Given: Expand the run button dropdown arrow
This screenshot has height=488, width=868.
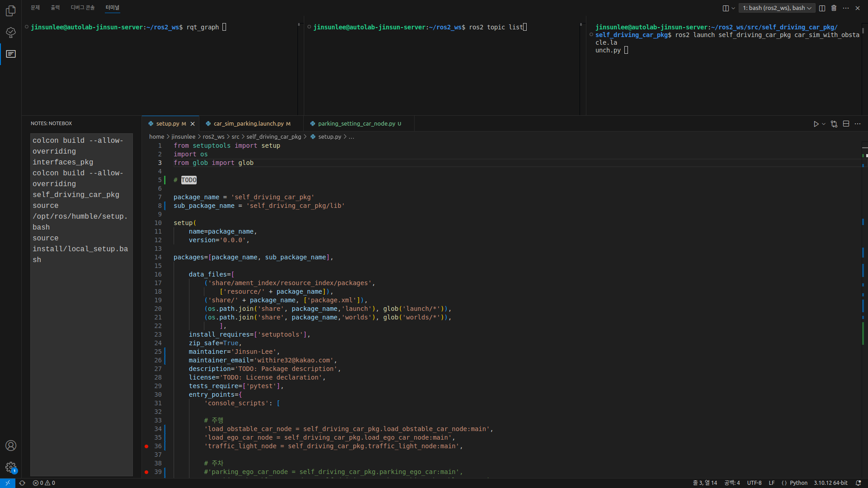Looking at the screenshot, I should pyautogui.click(x=824, y=124).
